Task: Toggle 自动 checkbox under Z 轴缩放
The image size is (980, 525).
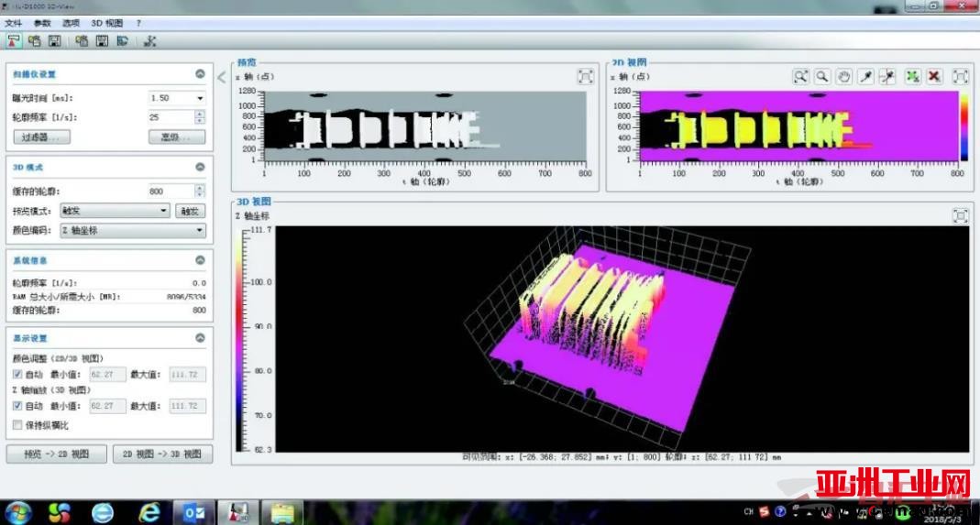Action: [x=17, y=406]
